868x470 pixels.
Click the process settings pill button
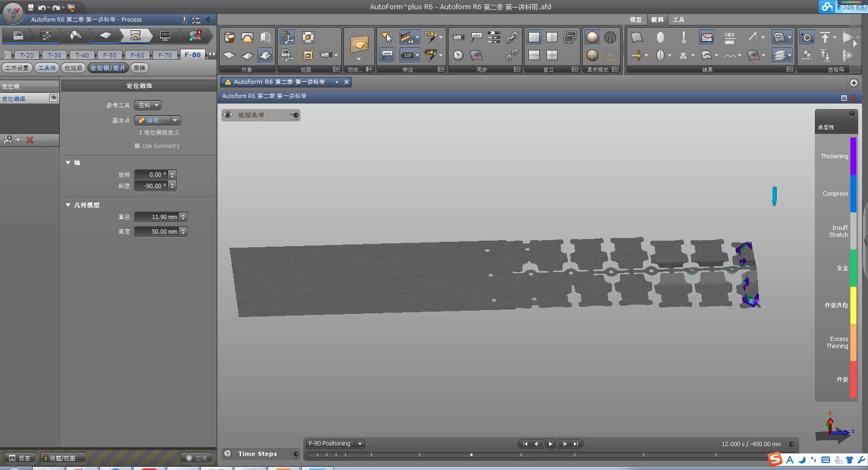coord(17,68)
